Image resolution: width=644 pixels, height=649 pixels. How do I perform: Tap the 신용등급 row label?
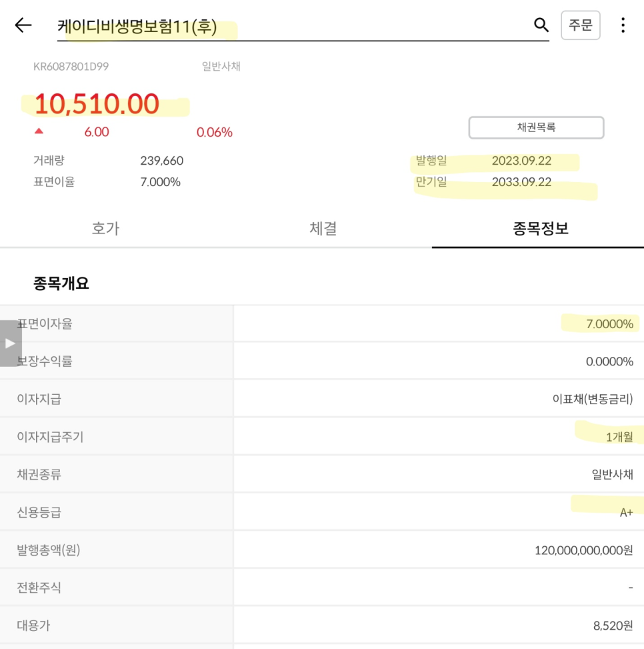[39, 512]
